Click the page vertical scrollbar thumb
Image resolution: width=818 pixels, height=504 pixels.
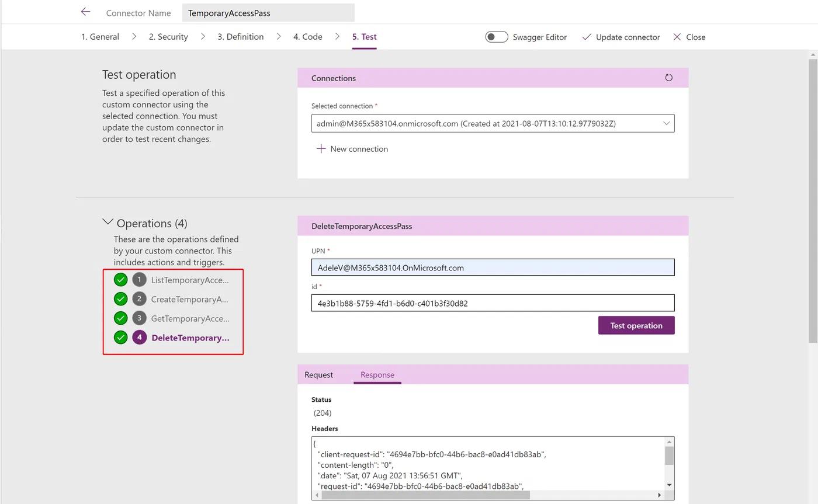pyautogui.click(x=813, y=200)
